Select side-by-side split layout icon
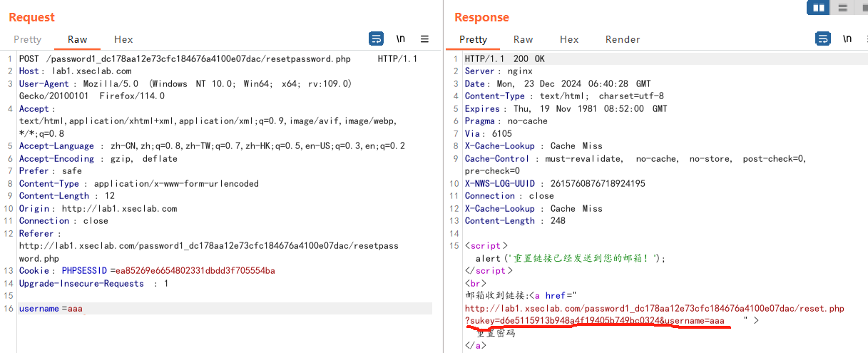The width and height of the screenshot is (868, 353). (x=818, y=8)
